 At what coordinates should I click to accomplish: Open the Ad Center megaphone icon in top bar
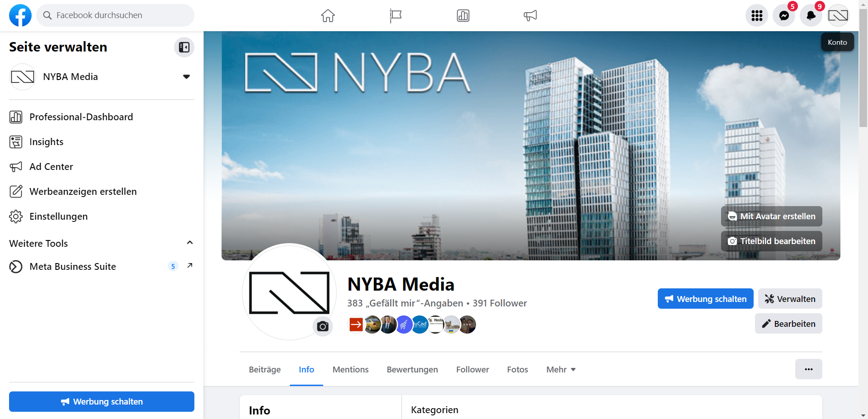pyautogui.click(x=530, y=15)
